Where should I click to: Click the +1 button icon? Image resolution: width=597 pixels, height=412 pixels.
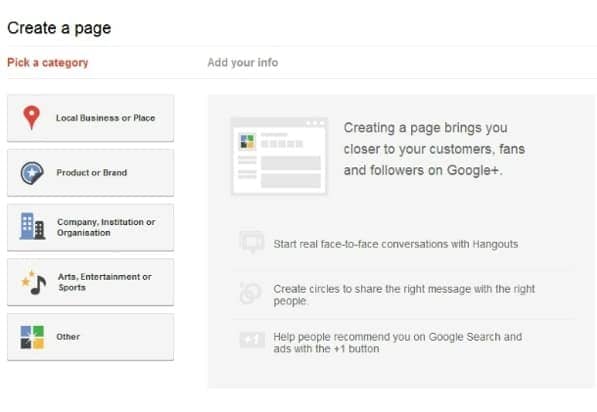pos(252,339)
